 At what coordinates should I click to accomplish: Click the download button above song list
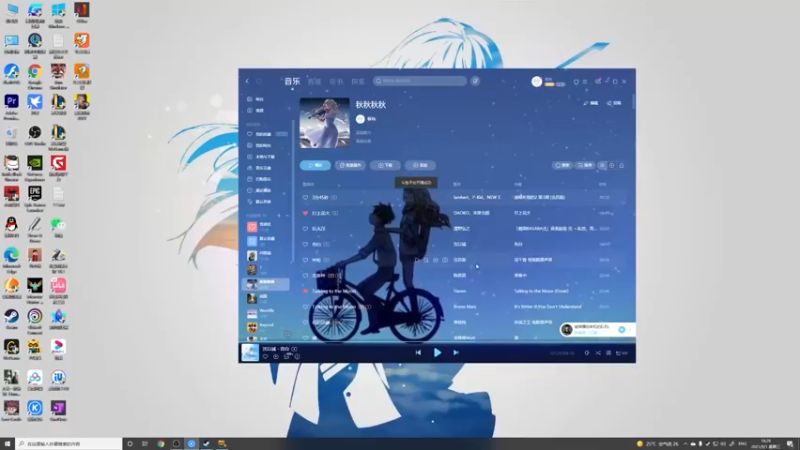click(385, 165)
